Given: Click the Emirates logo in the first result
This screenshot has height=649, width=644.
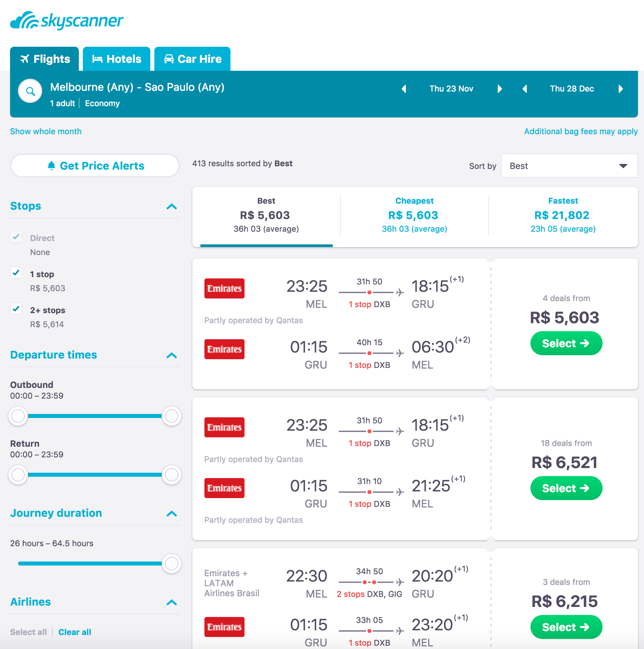Looking at the screenshot, I should pos(224,288).
